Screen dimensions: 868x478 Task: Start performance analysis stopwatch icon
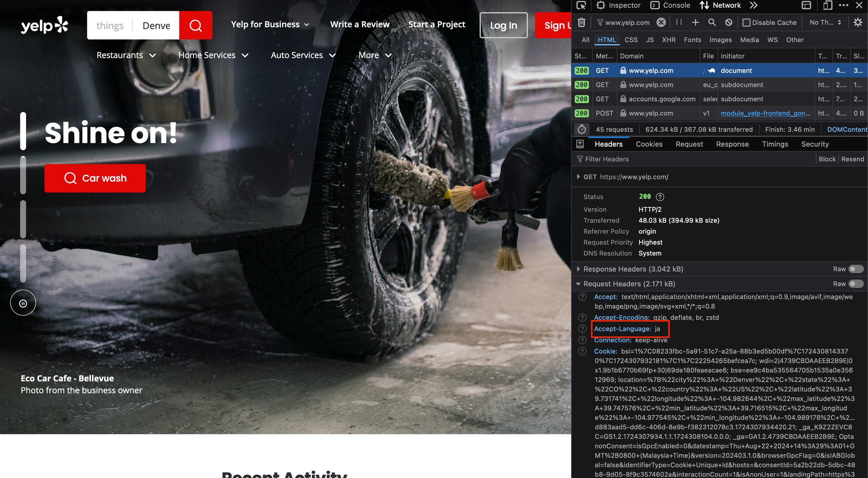(x=582, y=129)
